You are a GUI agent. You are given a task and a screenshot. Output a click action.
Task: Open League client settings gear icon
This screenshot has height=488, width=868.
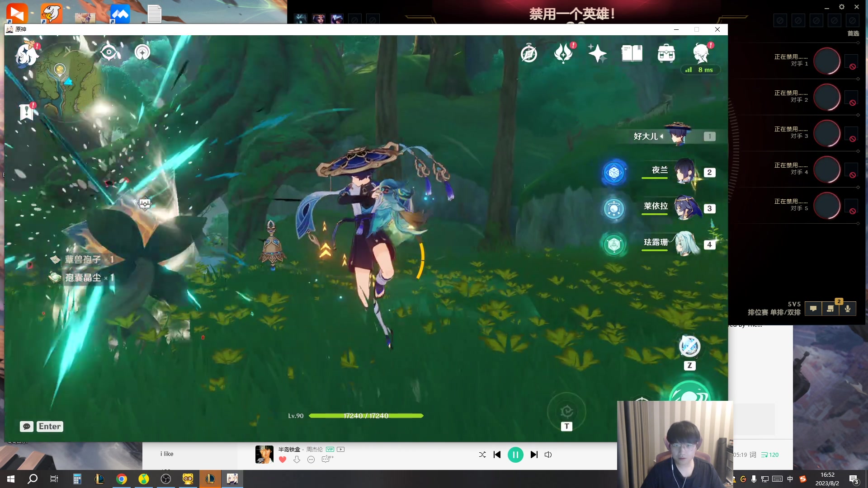[841, 7]
